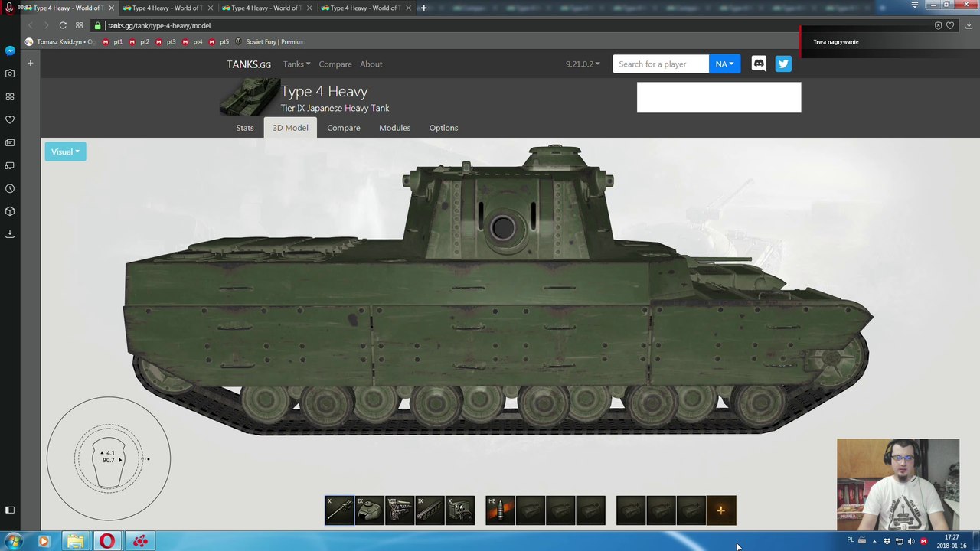Open the Soviet Fury Premium bookmark
Image resolution: width=980 pixels, height=551 pixels.
pyautogui.click(x=270, y=42)
